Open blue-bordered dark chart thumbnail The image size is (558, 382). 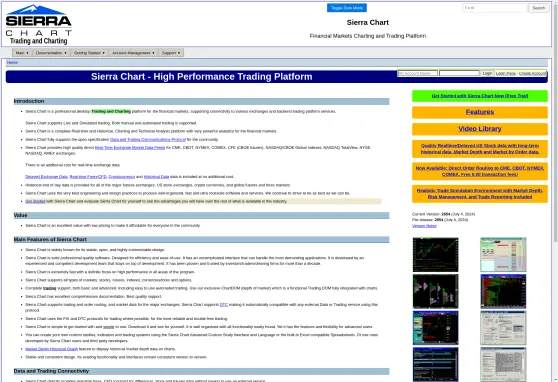click(436, 328)
